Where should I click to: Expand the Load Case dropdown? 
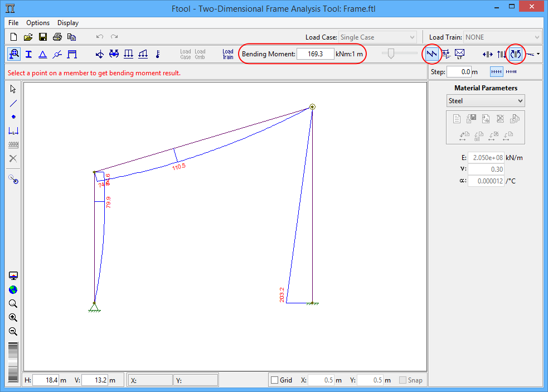(x=377, y=37)
